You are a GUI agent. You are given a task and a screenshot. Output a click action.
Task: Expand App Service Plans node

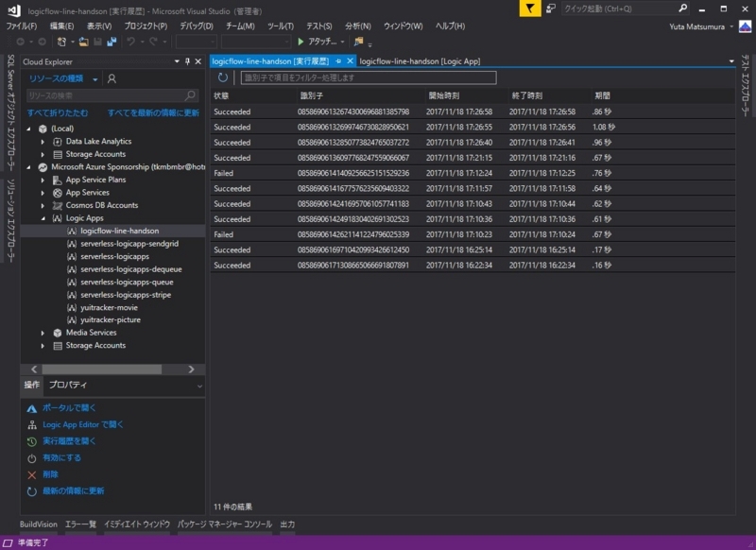(x=43, y=180)
